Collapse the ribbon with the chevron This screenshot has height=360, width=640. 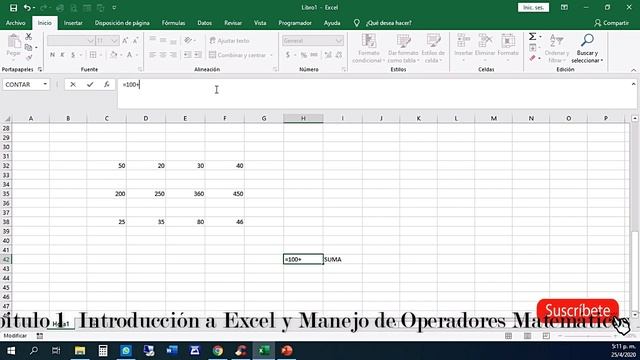633,70
